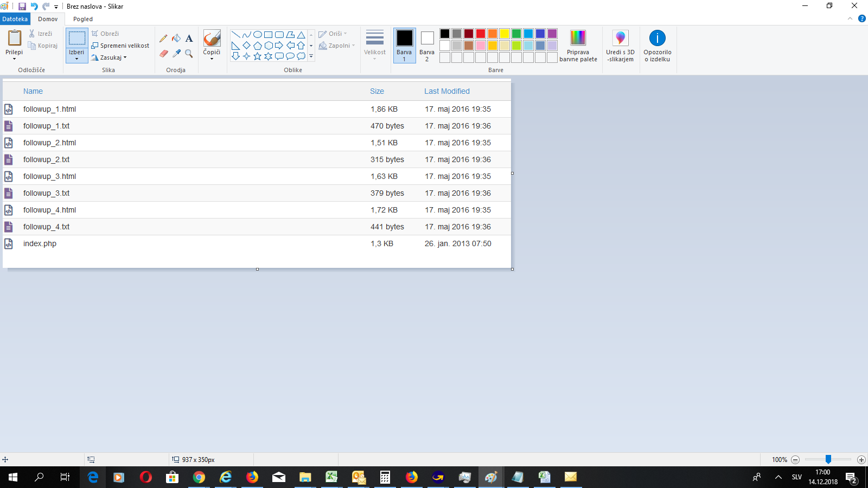This screenshot has height=488, width=868.
Task: Open Customize Quick Access Toolbar arrow
Action: pyautogui.click(x=56, y=7)
